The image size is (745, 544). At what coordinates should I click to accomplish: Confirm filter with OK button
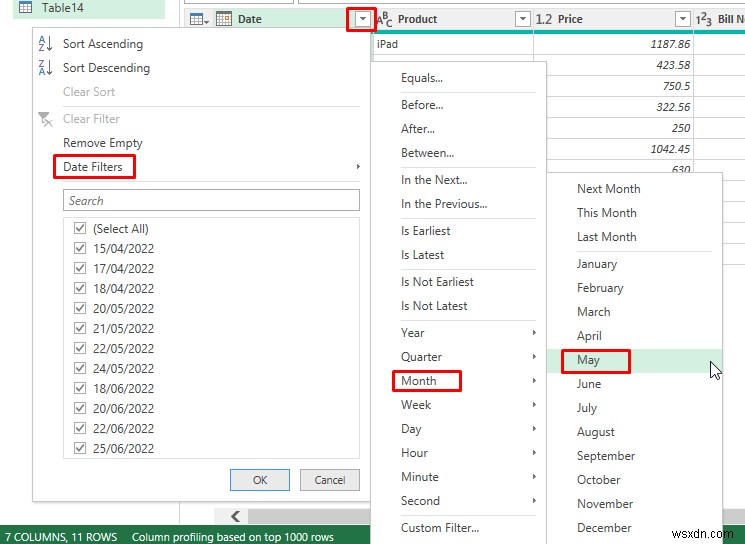260,480
